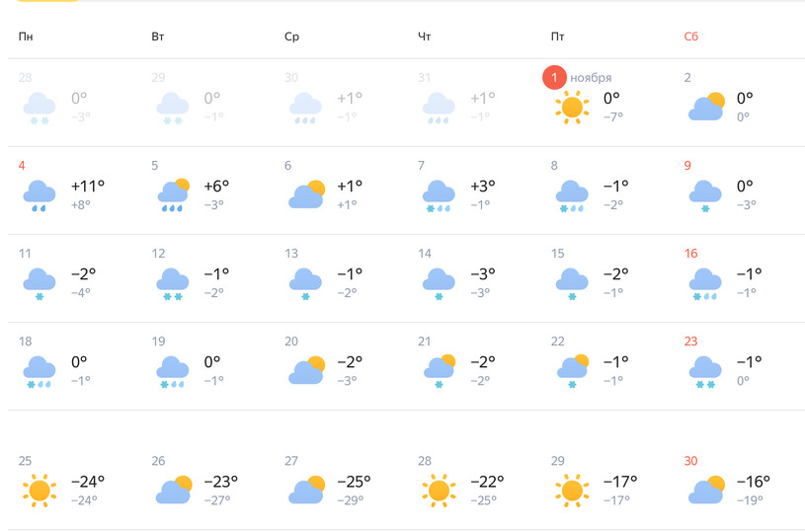
Task: Select the Пн weekday column header
Action: tap(26, 37)
